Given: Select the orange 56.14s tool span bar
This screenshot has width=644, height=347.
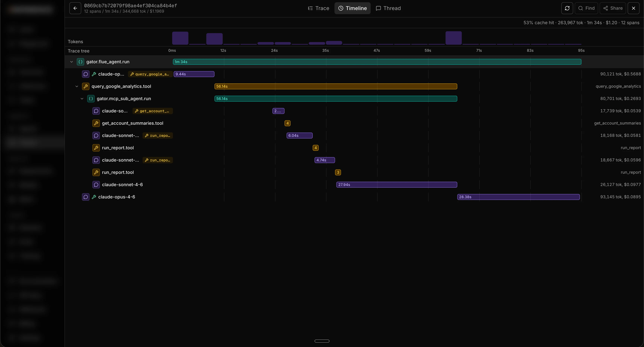Looking at the screenshot, I should [336, 86].
